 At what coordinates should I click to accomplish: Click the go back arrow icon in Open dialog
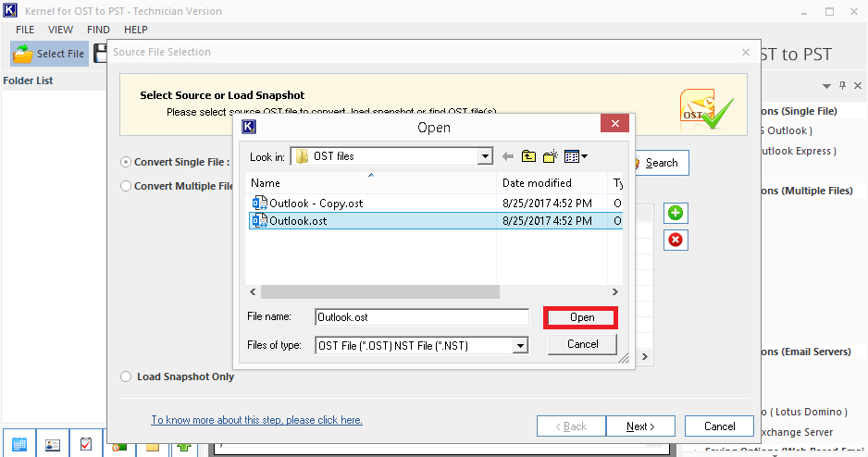508,156
